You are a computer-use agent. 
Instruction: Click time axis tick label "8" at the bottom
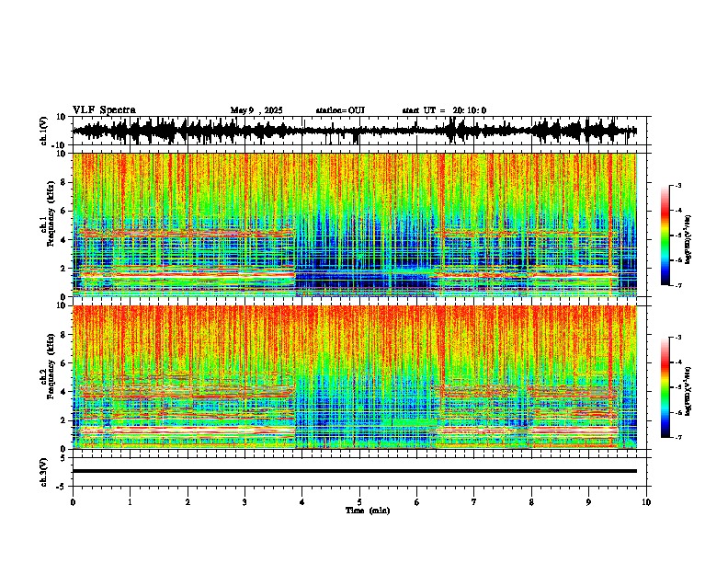pos(531,502)
